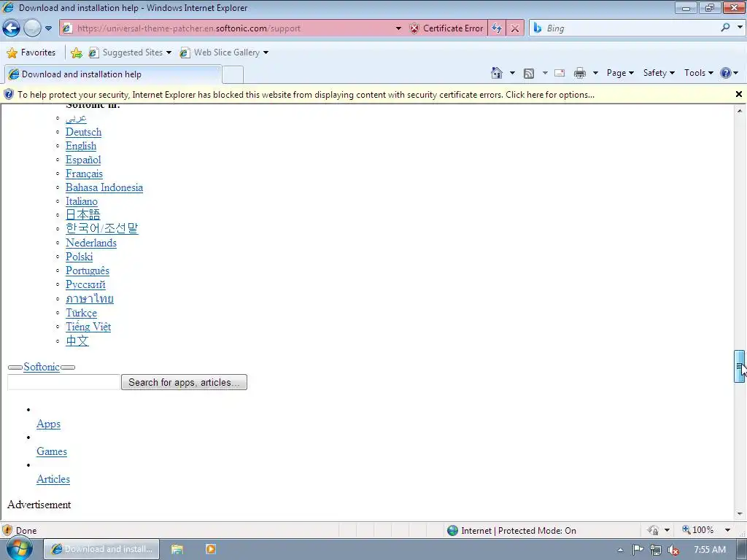Viewport: 747px width, 560px height.
Task: Click the Add to Favorites Bar icon
Action: (x=76, y=52)
